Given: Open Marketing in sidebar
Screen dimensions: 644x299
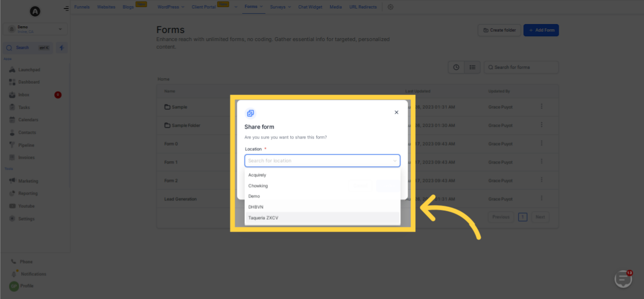Looking at the screenshot, I should [28, 181].
